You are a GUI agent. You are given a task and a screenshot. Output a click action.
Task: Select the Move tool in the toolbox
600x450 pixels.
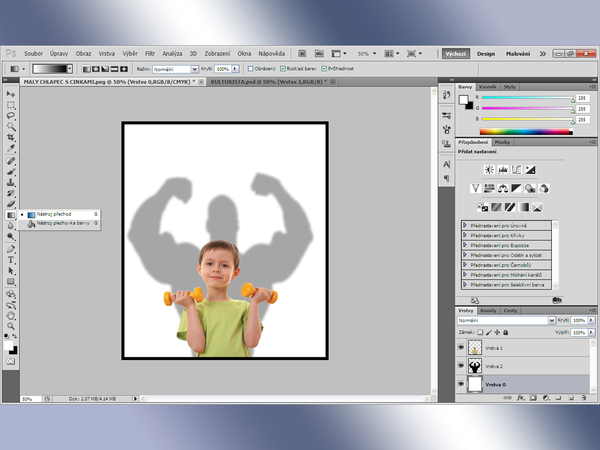point(11,94)
